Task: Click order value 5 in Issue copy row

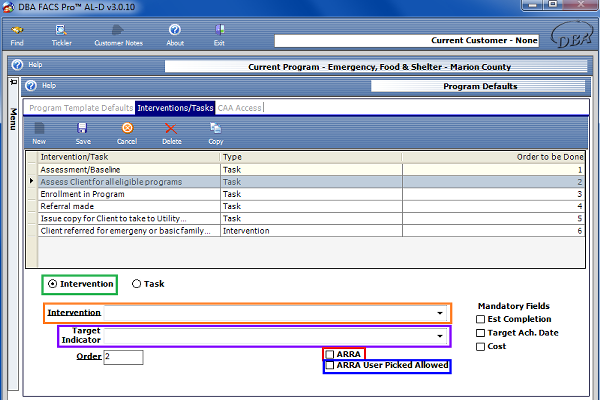Action: 580,219
